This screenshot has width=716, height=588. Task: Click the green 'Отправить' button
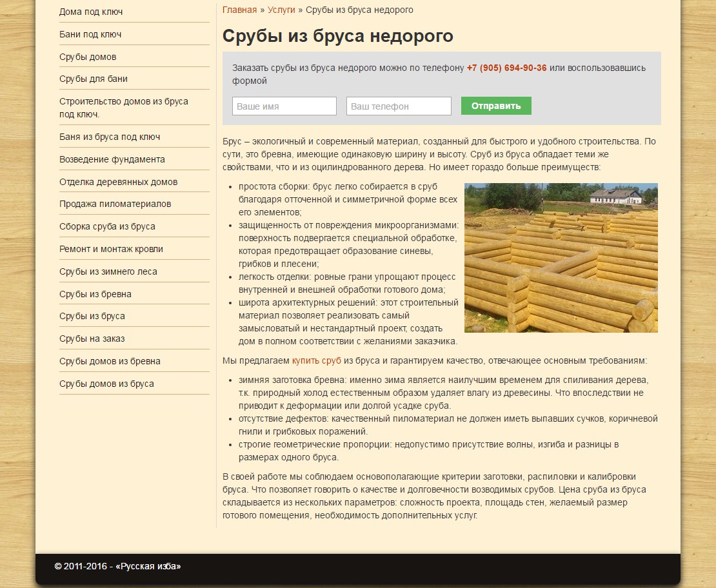pos(496,106)
